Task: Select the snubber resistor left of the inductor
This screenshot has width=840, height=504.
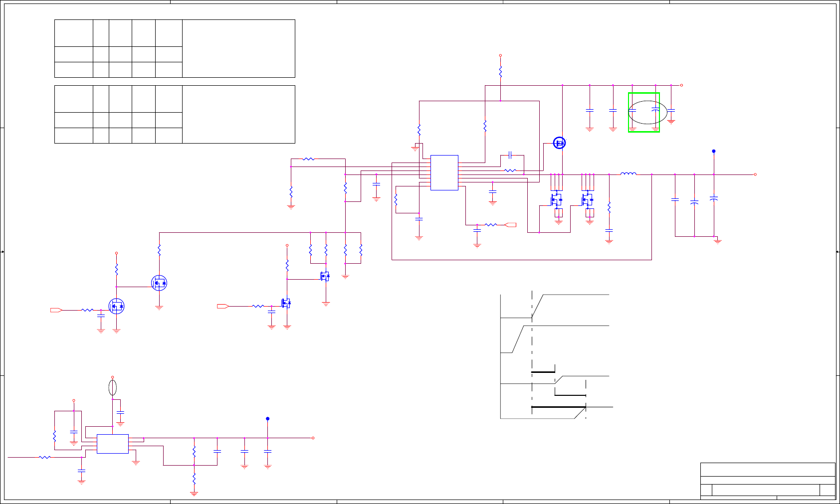Action: 609,207
